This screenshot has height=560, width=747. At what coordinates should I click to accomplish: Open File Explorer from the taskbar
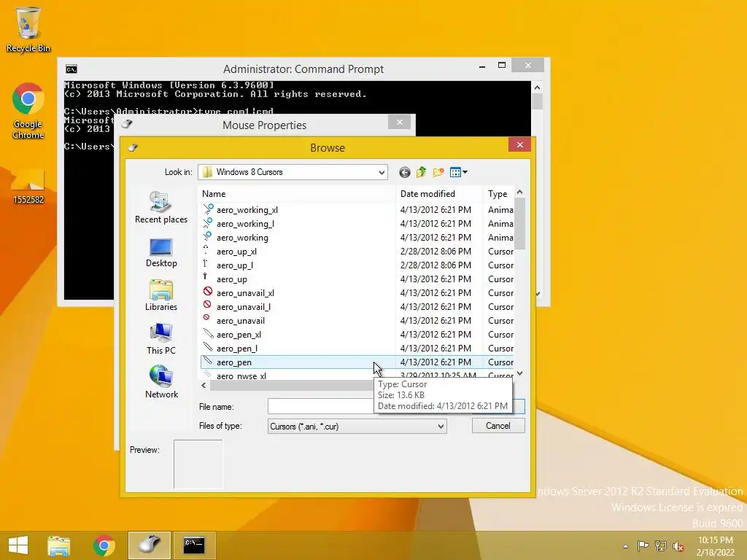59,545
